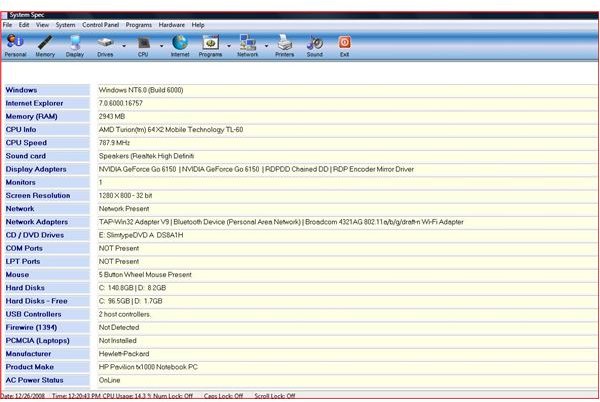Screen dimensions: 600x402
Task: Open the Control Panel menu
Action: pyautogui.click(x=100, y=25)
